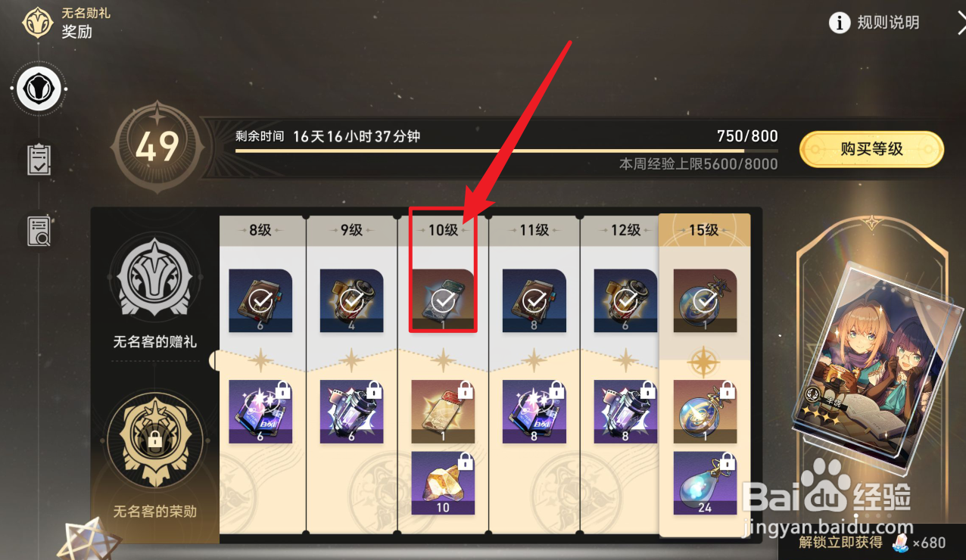Open the missions clipboard icon in sidebar

pyautogui.click(x=39, y=160)
